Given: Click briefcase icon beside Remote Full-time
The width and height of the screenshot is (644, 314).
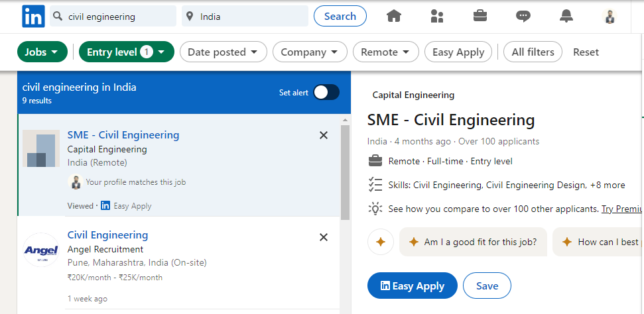Looking at the screenshot, I should [x=375, y=161].
